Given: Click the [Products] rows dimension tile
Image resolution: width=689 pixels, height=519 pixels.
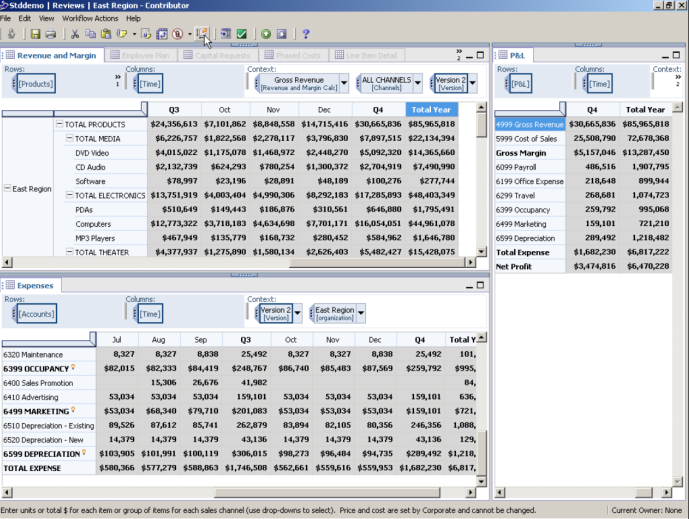Looking at the screenshot, I should [35, 83].
